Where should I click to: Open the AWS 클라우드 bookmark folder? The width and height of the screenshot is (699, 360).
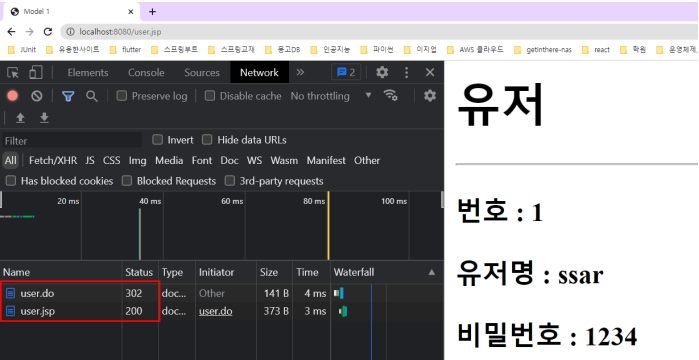pos(475,49)
